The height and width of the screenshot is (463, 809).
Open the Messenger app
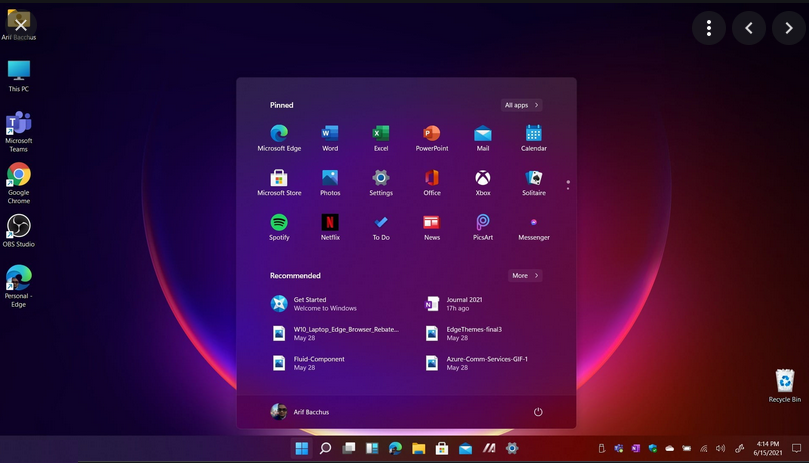click(x=533, y=227)
